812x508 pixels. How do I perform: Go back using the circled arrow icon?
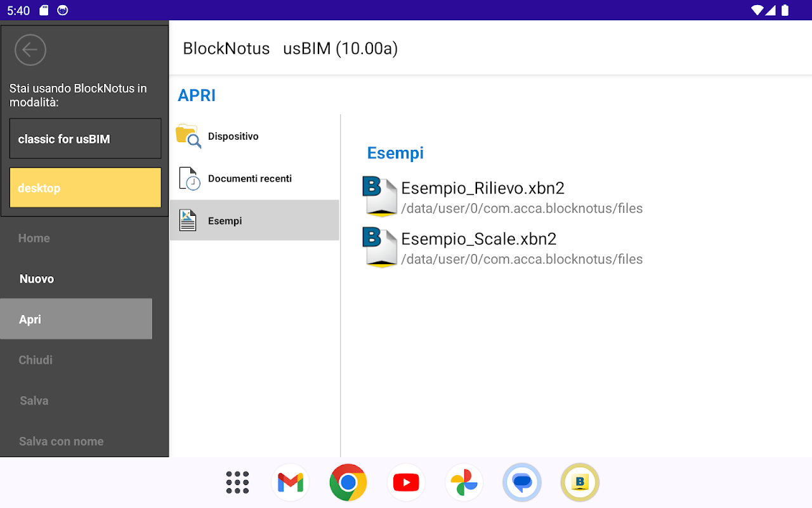pos(30,50)
